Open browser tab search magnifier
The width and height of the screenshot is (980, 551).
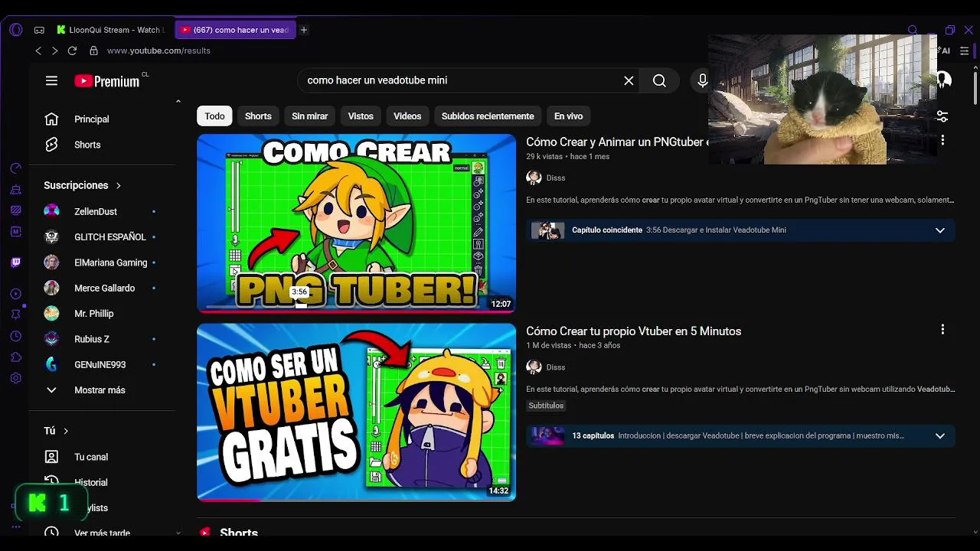coord(913,30)
